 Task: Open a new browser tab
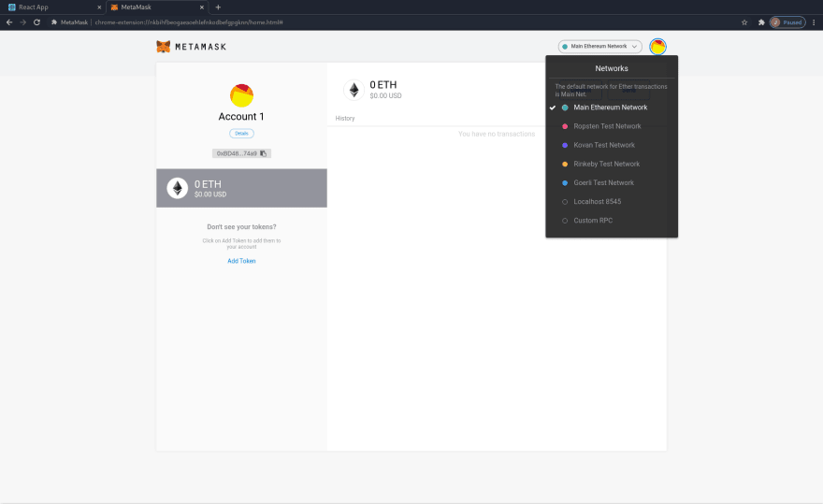(x=218, y=7)
